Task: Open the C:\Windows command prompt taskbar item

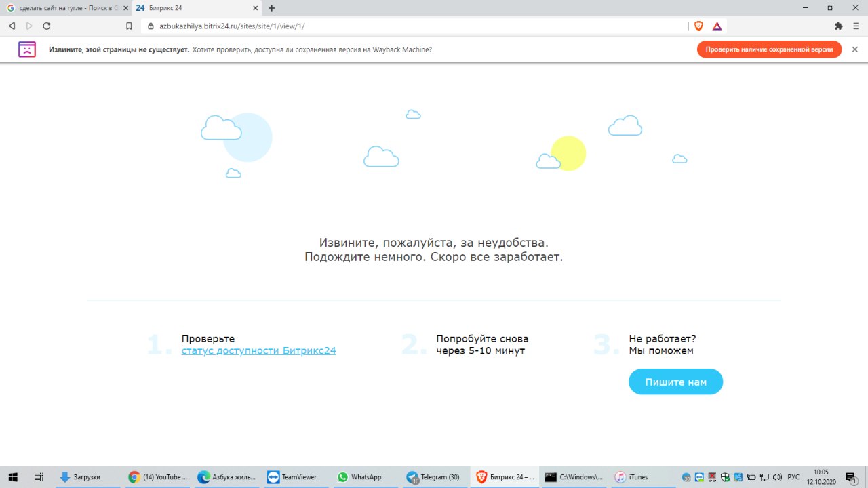Action: (574, 477)
